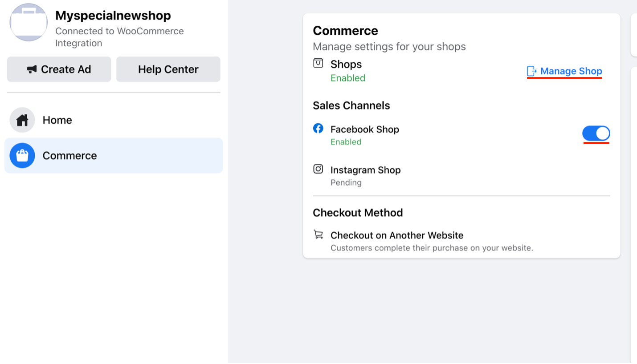637x364 pixels.
Task: Click the Myspecialnewshop shop name
Action: coord(113,16)
